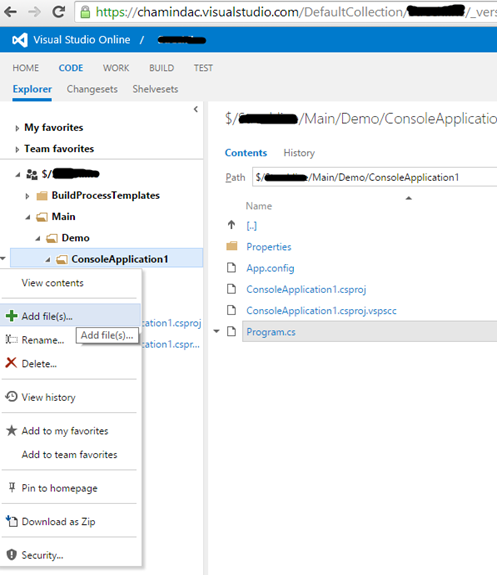This screenshot has height=575, width=497.
Task: Click the Visual Studio Online title link
Action: pos(81,40)
